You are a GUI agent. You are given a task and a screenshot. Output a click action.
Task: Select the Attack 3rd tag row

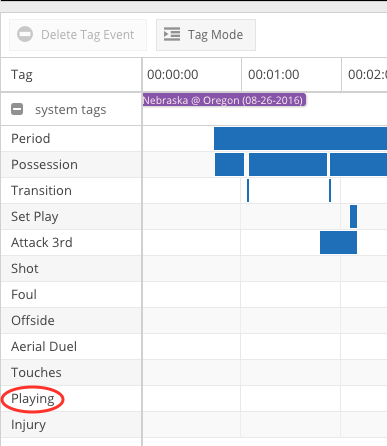pyautogui.click(x=71, y=243)
